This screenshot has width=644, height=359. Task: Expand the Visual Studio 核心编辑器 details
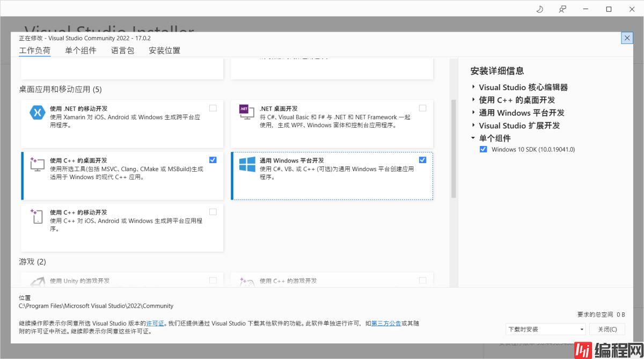pos(473,87)
